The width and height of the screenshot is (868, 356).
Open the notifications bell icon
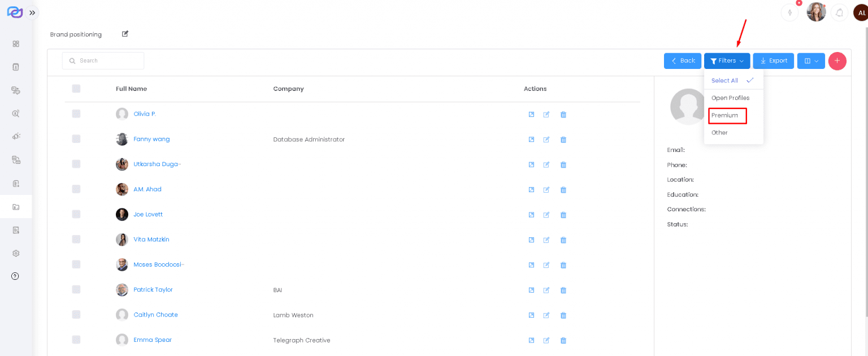tap(839, 12)
